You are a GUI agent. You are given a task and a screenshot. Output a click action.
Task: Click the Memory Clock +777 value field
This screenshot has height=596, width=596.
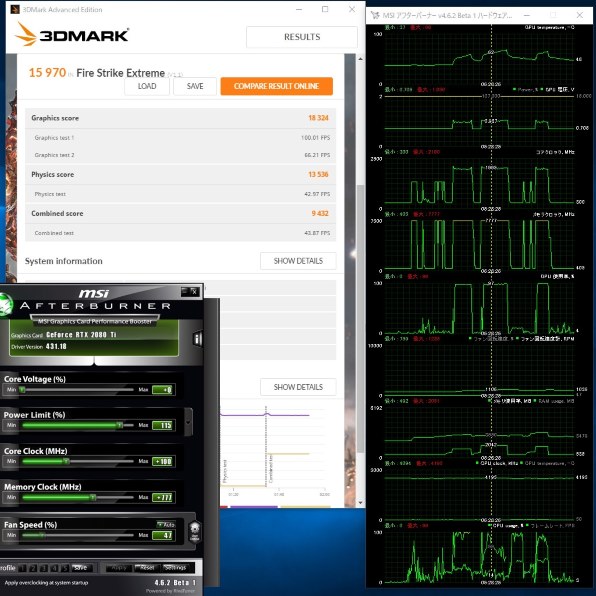point(163,497)
